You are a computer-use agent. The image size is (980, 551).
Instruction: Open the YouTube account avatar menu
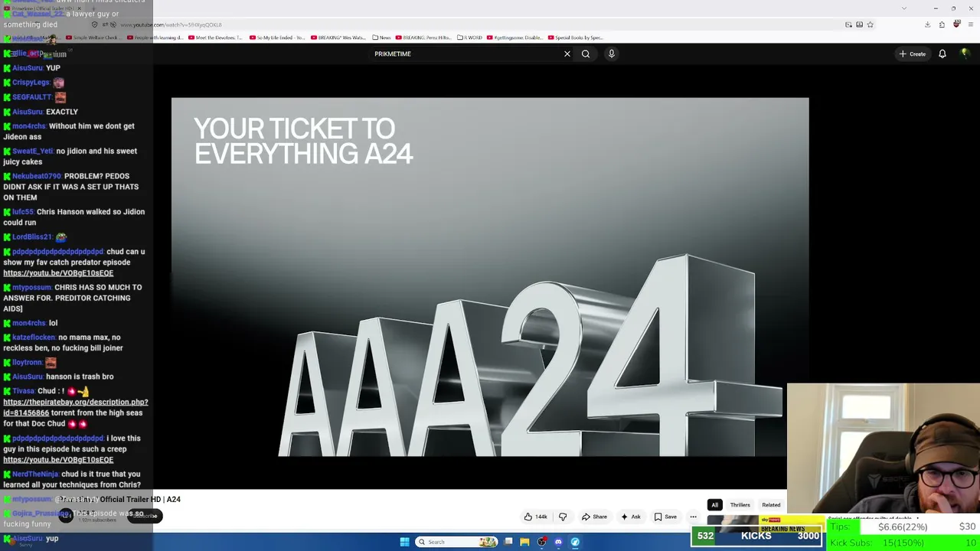click(x=965, y=54)
